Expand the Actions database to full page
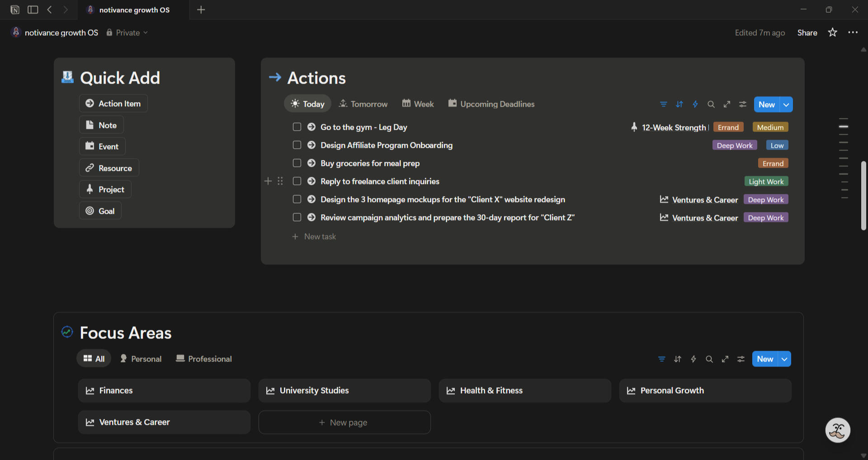 [x=726, y=104]
